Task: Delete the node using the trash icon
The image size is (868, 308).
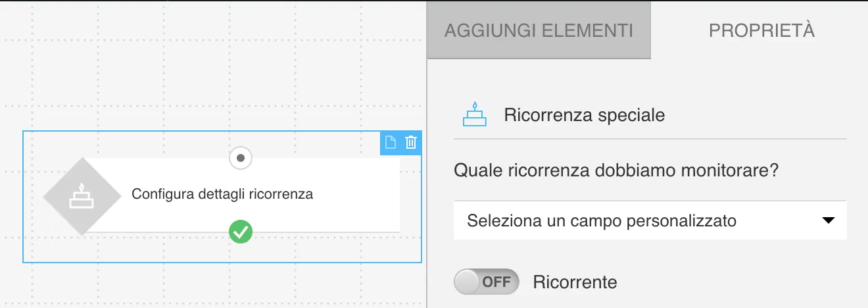Action: click(411, 142)
